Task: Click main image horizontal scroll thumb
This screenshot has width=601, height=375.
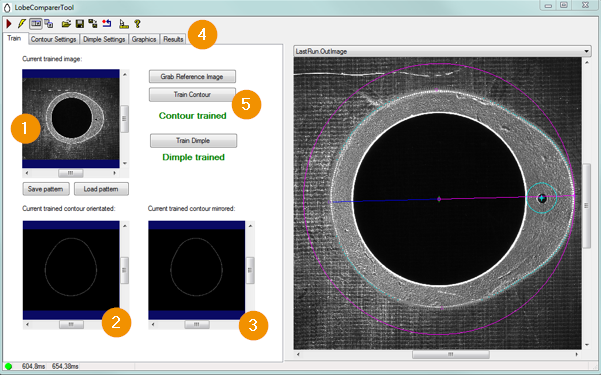Action: click(451, 355)
